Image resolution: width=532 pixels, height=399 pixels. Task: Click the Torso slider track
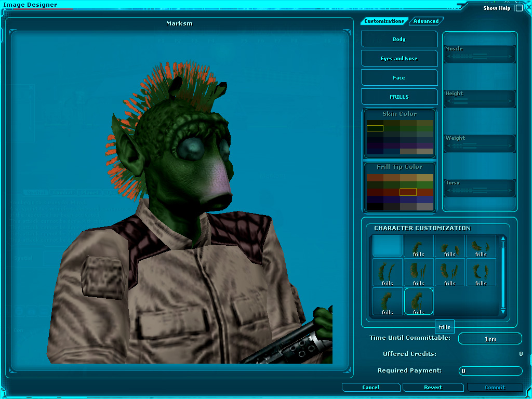(x=480, y=191)
